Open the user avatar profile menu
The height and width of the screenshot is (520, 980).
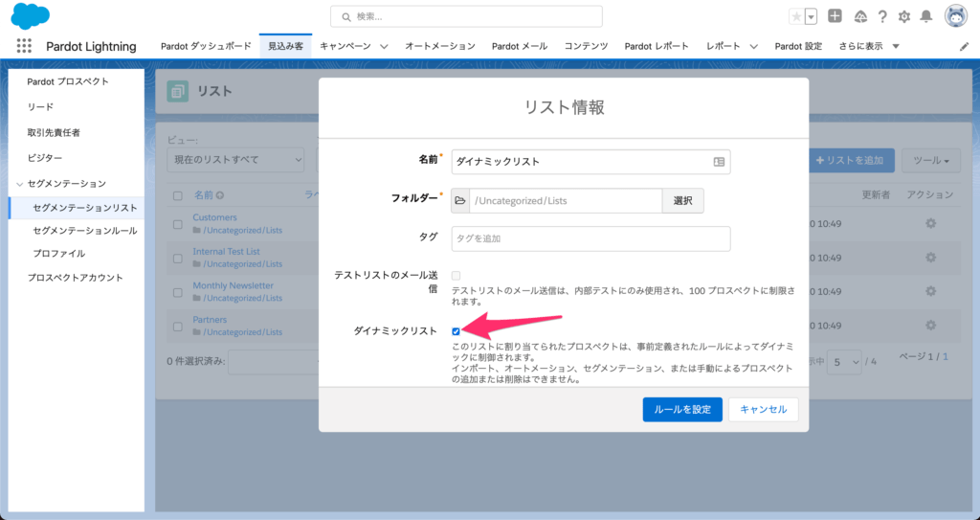tap(956, 16)
